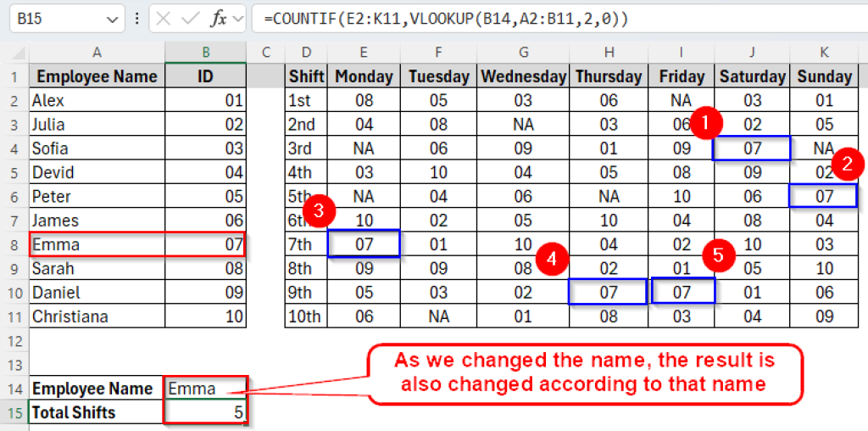The image size is (868, 431).
Task: Click the Wednesday header cell
Action: (x=523, y=76)
